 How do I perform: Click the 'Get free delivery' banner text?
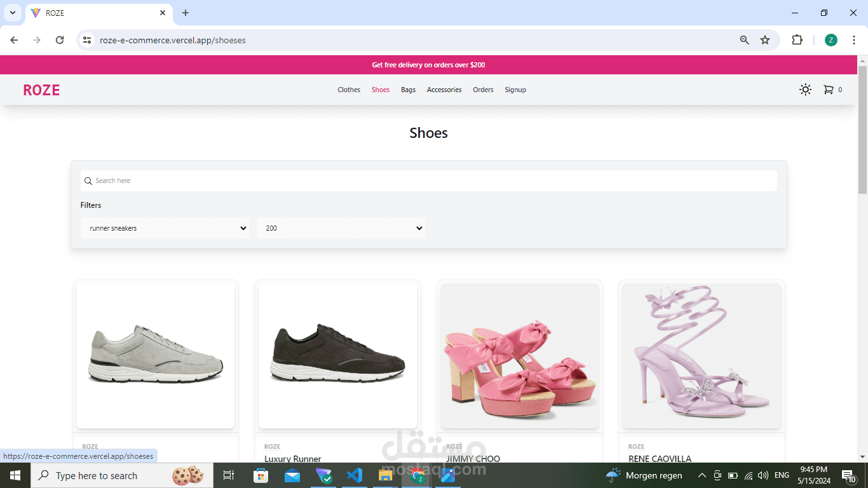(428, 65)
